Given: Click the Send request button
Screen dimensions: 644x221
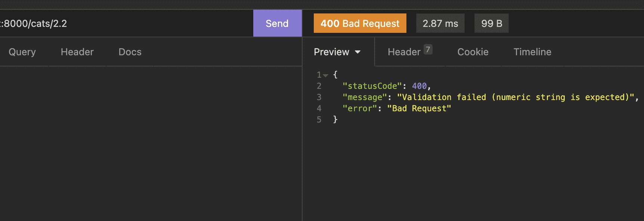Looking at the screenshot, I should click(277, 24).
